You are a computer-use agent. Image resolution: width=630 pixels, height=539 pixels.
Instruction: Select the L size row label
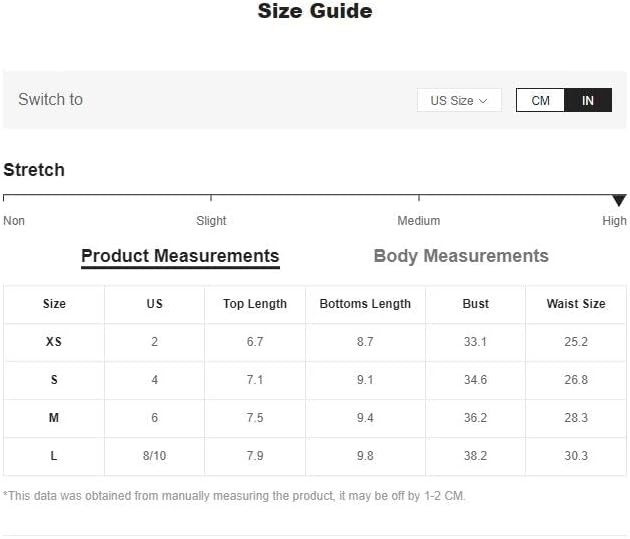(x=54, y=456)
